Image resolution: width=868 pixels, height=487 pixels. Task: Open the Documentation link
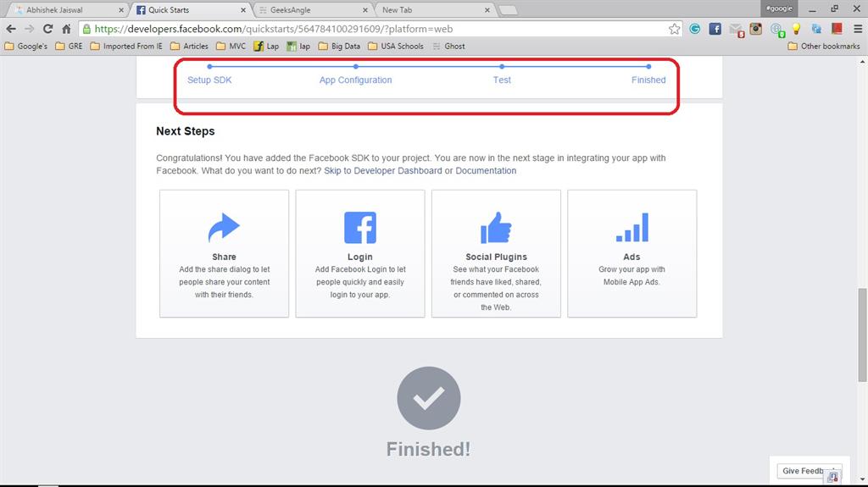click(x=486, y=170)
